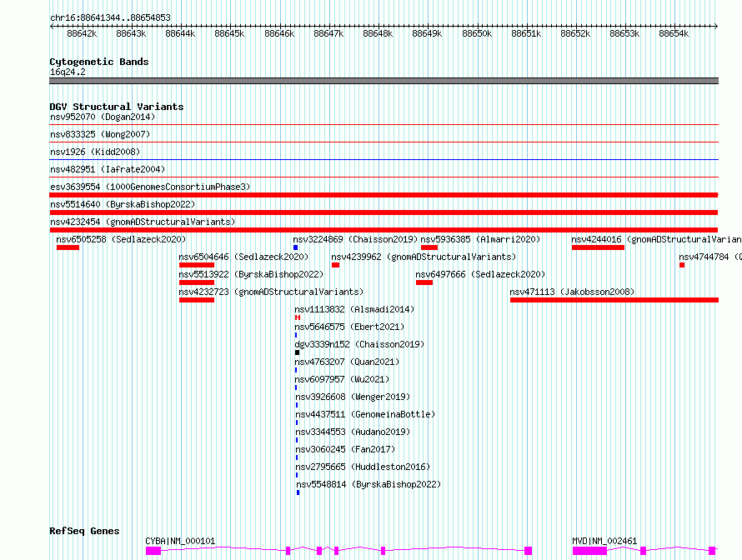
Task: Click the CYBA|NM_000101 gene label
Action: pyautogui.click(x=180, y=541)
